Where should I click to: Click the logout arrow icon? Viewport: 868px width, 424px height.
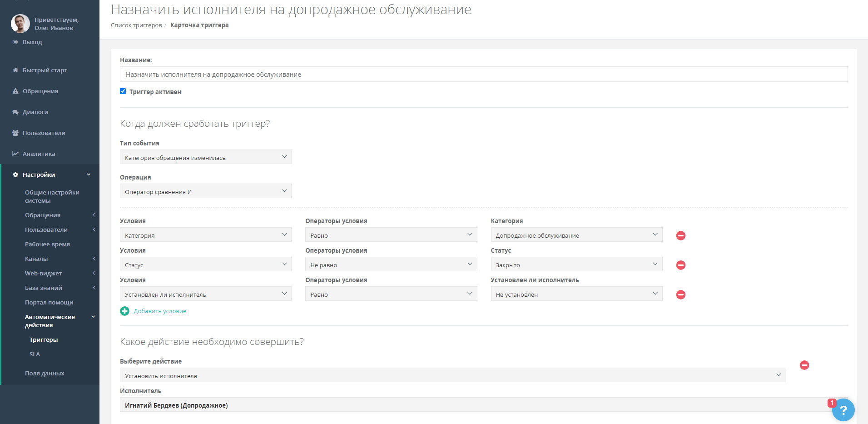(x=15, y=42)
